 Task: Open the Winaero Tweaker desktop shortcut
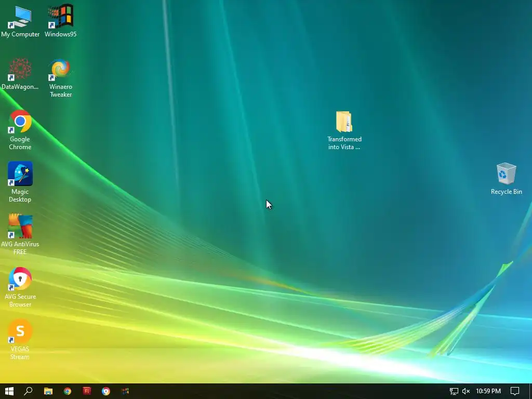[x=60, y=77]
